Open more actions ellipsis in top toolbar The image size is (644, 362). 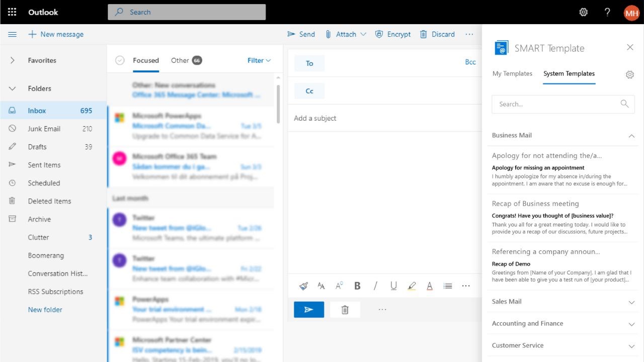(469, 34)
